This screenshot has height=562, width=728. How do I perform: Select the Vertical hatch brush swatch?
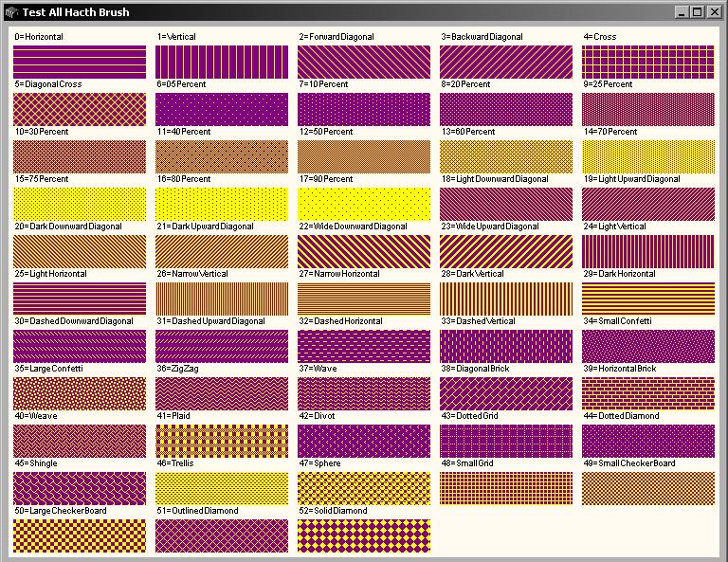click(x=222, y=62)
